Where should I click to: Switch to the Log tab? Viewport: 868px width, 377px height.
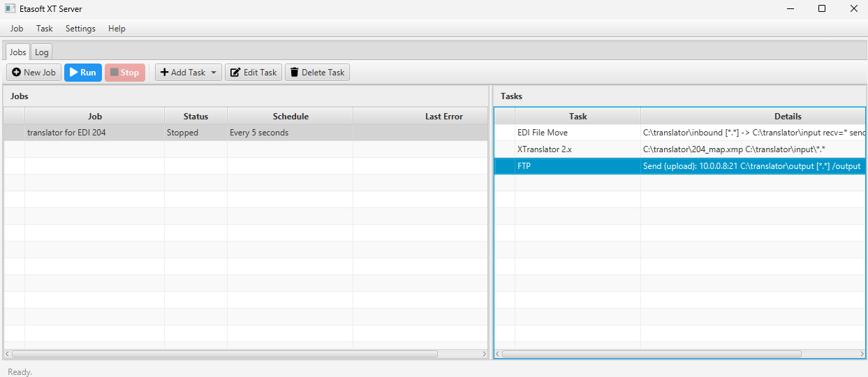42,52
